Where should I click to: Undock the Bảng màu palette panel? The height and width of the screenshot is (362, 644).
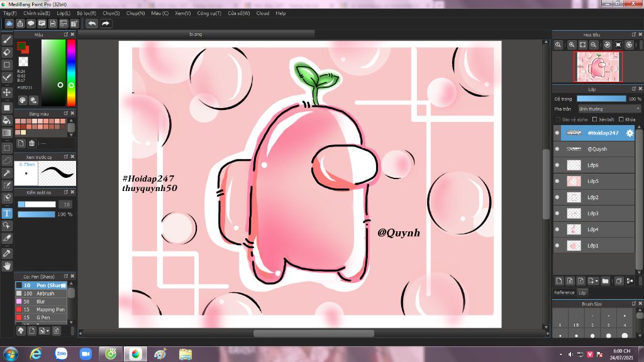65,113
